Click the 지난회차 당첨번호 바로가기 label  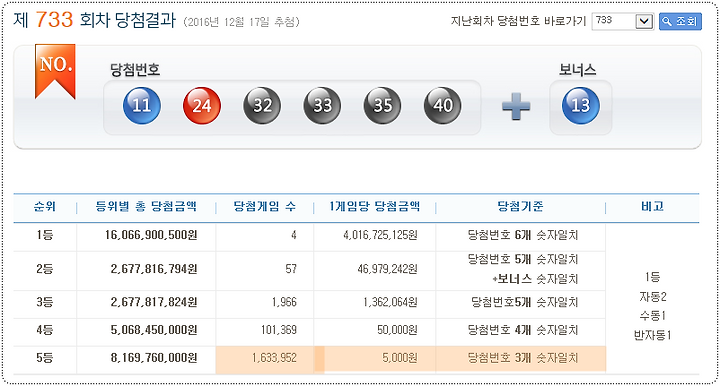(518, 21)
